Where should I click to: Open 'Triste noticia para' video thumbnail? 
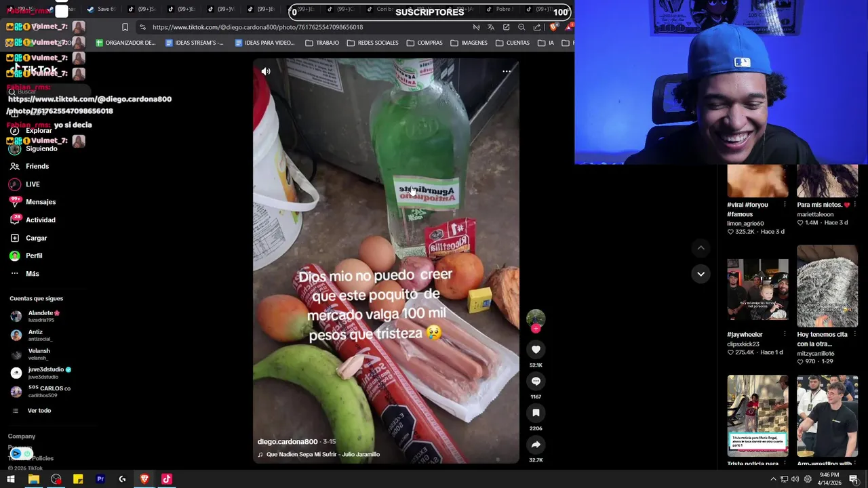757,416
